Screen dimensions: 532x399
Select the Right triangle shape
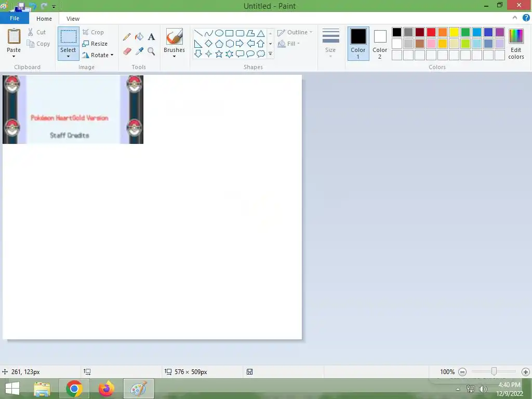198,44
